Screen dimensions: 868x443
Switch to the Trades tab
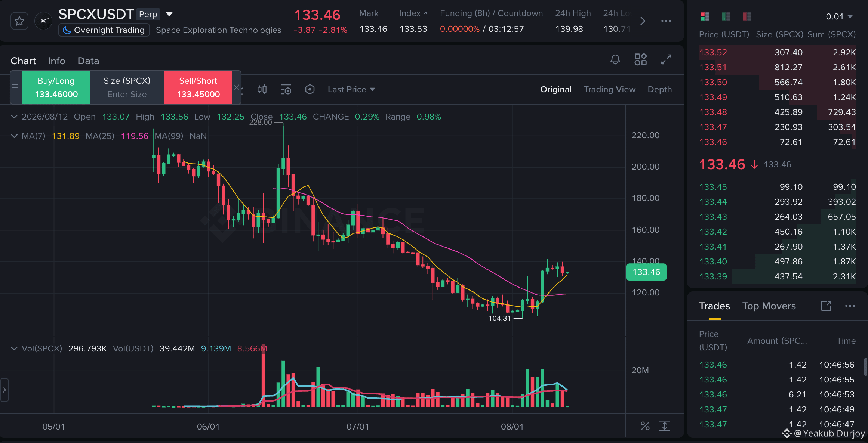714,306
